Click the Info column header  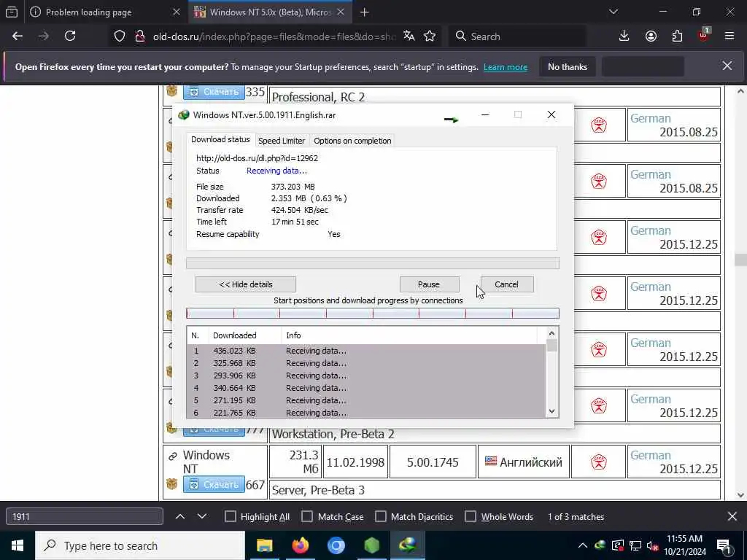point(409,335)
